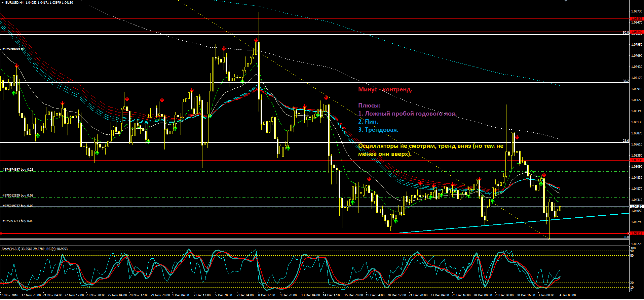Click the Fibonacci '23.6' level label
Screen dimensions: 644x300
point(626,141)
